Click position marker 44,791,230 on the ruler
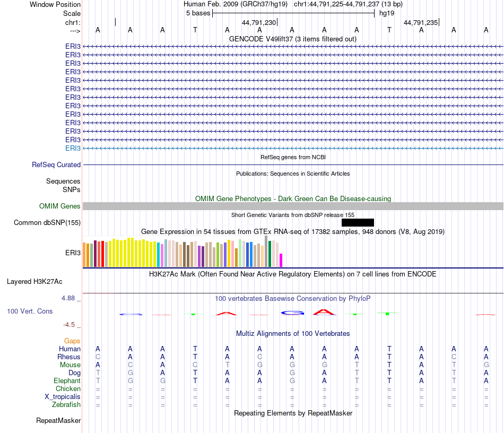Image resolution: width=504 pixels, height=433 pixels. 259,22
